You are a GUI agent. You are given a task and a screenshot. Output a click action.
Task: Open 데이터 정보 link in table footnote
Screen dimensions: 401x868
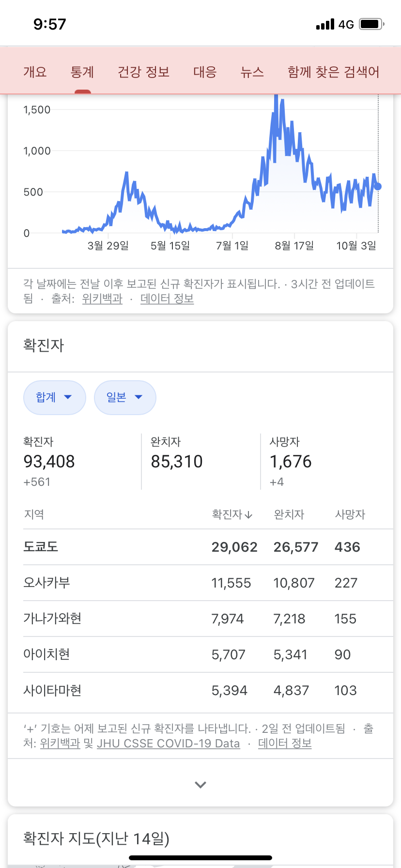point(285,744)
